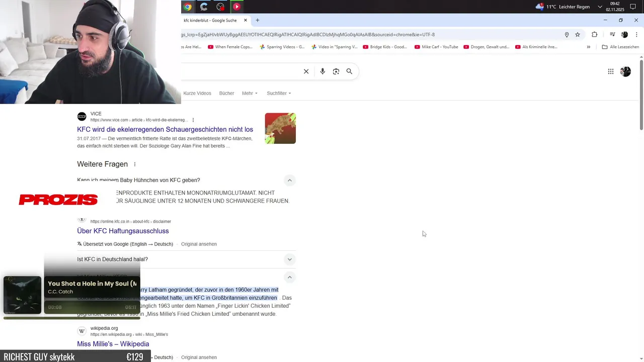Open the Mike Carf - YouTube bookmark
The height and width of the screenshot is (362, 644).
point(436,47)
